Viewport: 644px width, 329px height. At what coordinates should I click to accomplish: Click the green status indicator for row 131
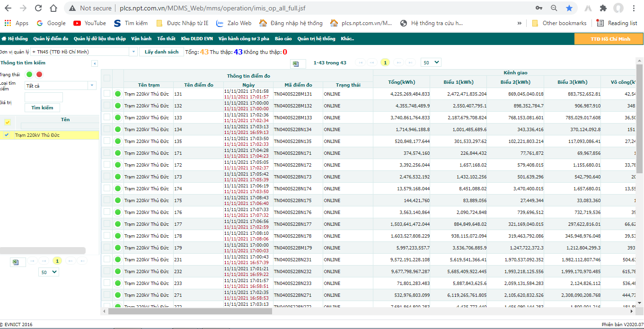[x=118, y=94]
